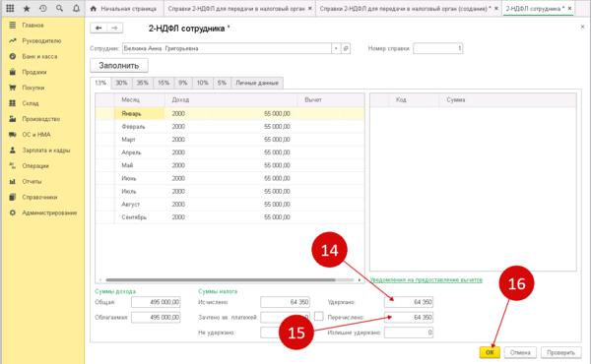Open Банк и касса section
The width and height of the screenshot is (591, 364).
[x=39, y=56]
